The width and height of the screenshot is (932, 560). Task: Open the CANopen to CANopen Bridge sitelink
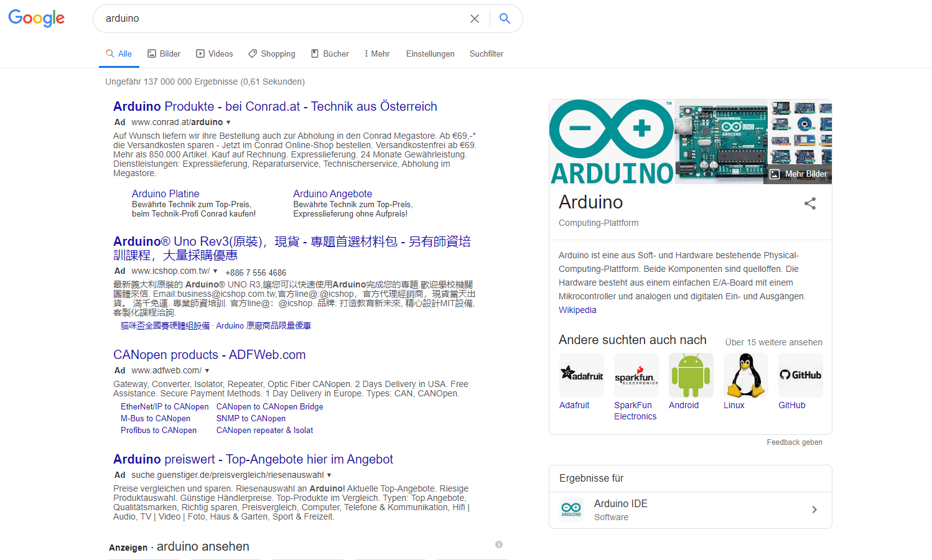pos(270,407)
